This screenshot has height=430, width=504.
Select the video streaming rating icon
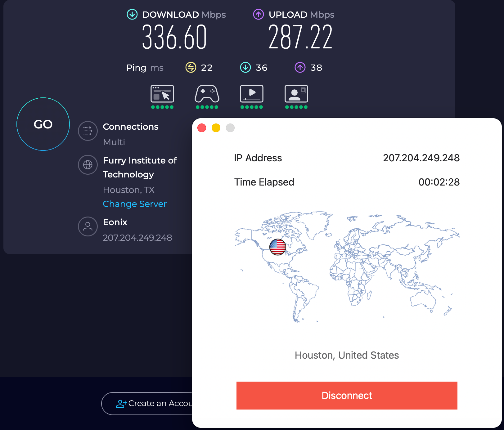coord(251,95)
